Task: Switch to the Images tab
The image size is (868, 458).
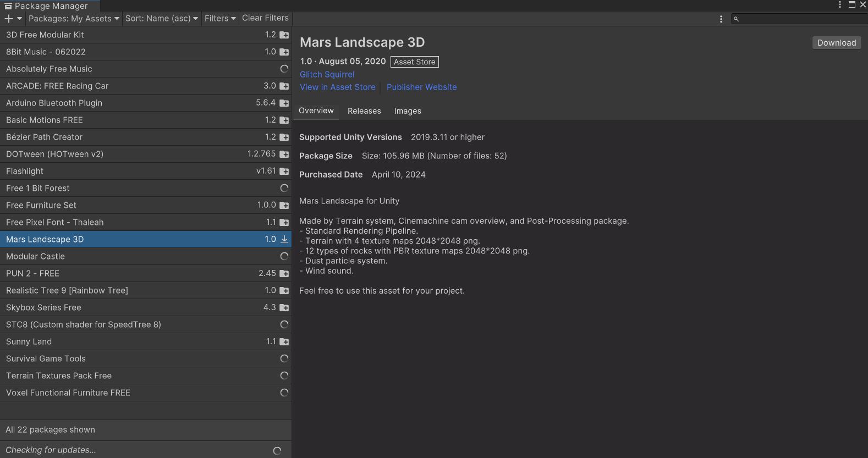Action: point(408,111)
